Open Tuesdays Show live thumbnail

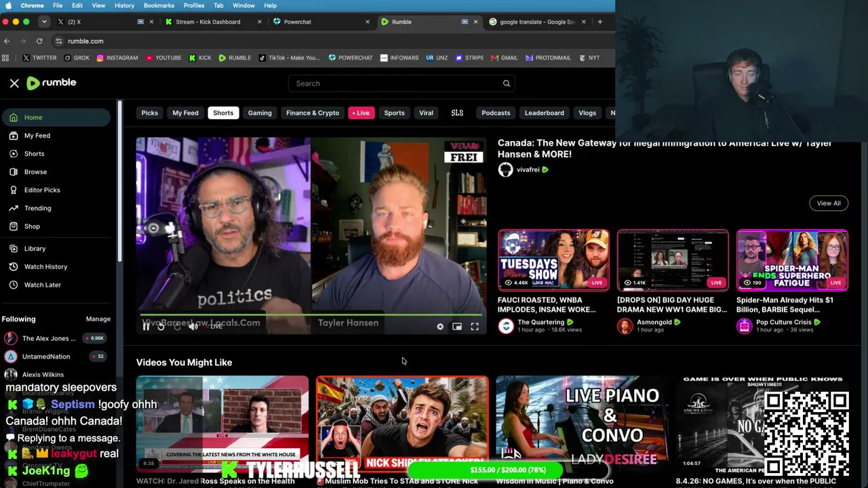click(x=553, y=260)
